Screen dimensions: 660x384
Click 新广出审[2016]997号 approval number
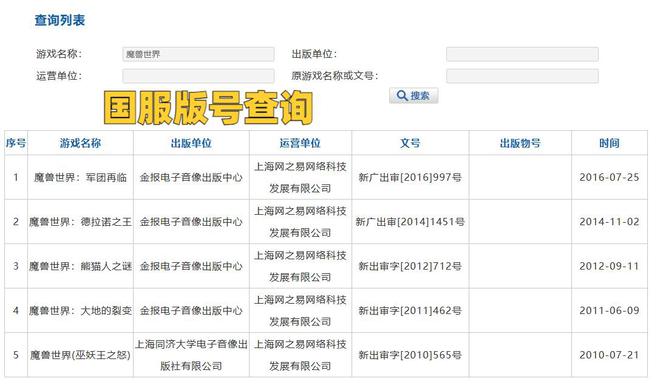pyautogui.click(x=410, y=177)
